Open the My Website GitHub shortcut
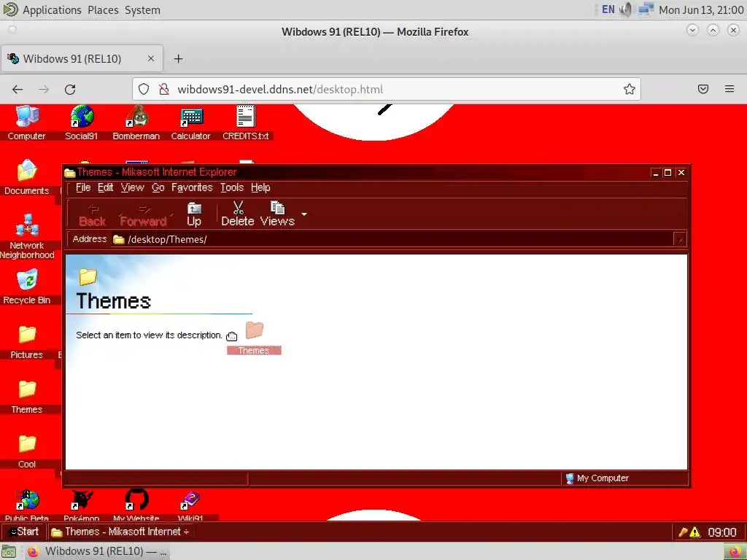Screen dimensions: 747x560 (x=136, y=506)
